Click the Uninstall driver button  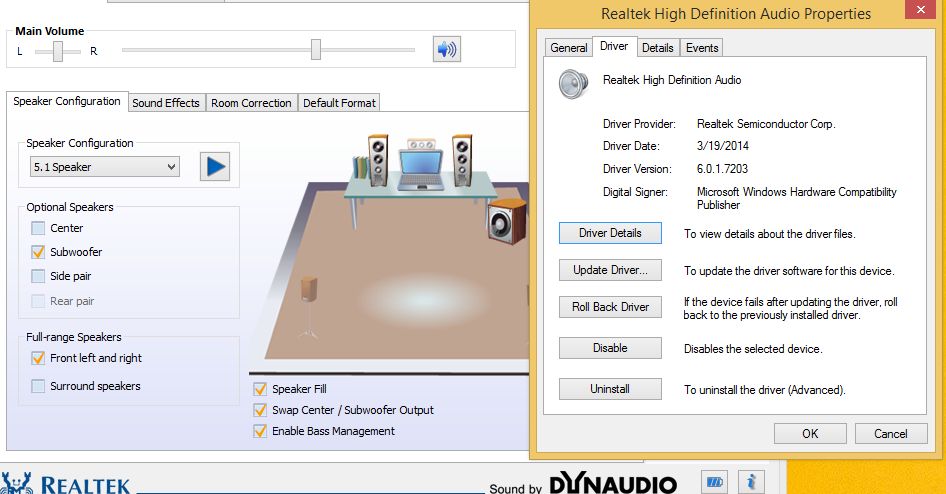pos(610,389)
